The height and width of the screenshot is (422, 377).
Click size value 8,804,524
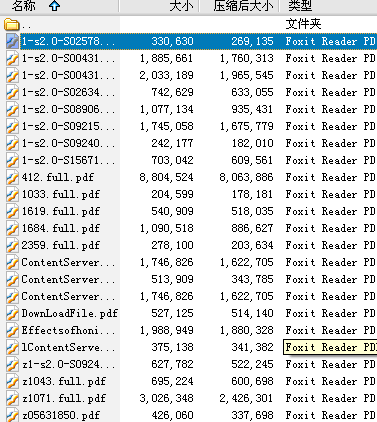(166, 177)
